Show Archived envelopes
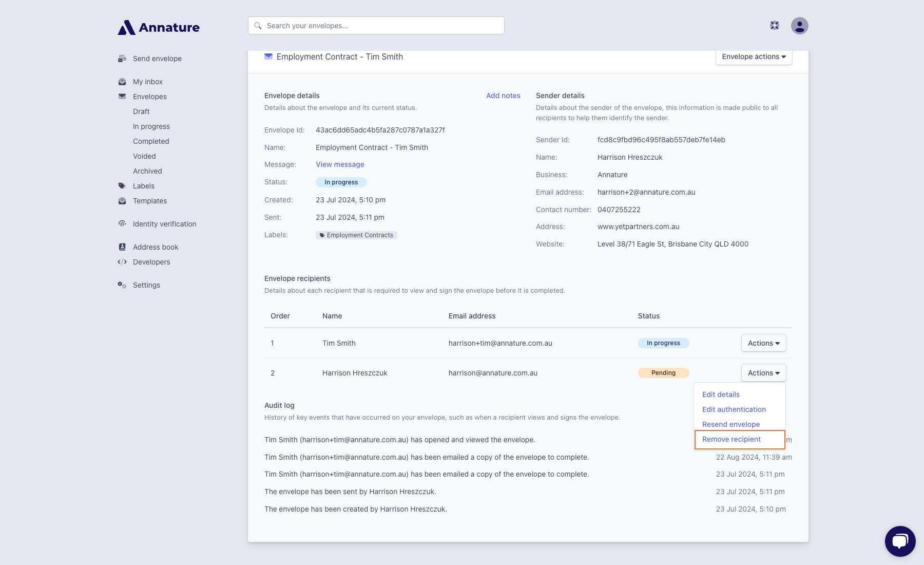The width and height of the screenshot is (924, 565). pos(147,171)
